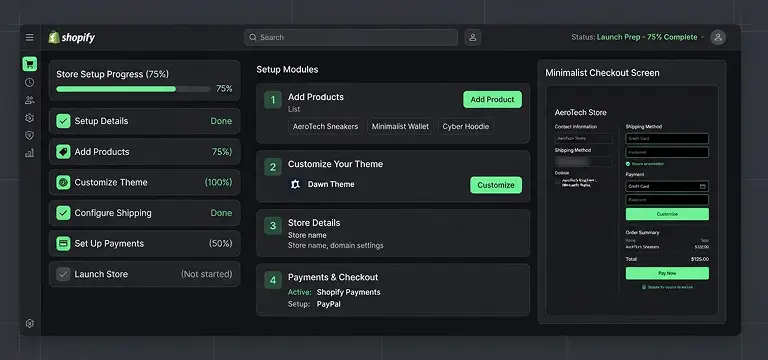Click the first Shipping Method Credit Card field

(x=667, y=139)
